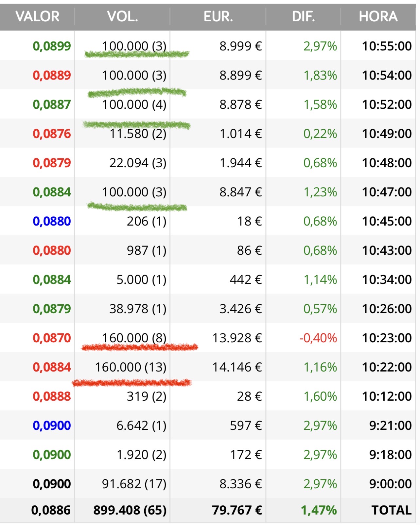Select the 597 € amount

pyautogui.click(x=246, y=425)
